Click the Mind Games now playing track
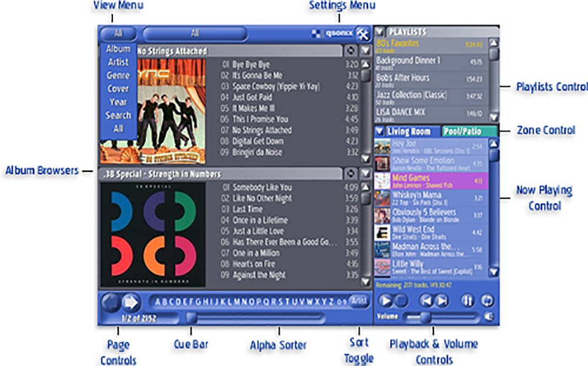 point(431,181)
